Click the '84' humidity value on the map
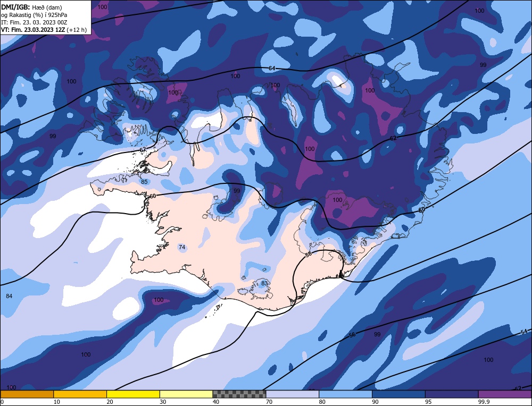 (x=9, y=296)
